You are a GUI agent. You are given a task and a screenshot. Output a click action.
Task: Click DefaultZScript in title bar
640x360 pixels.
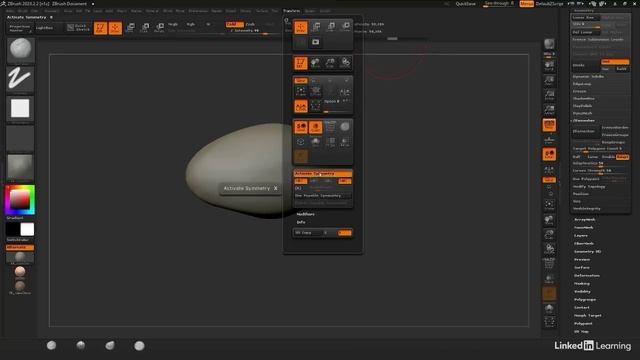point(549,4)
